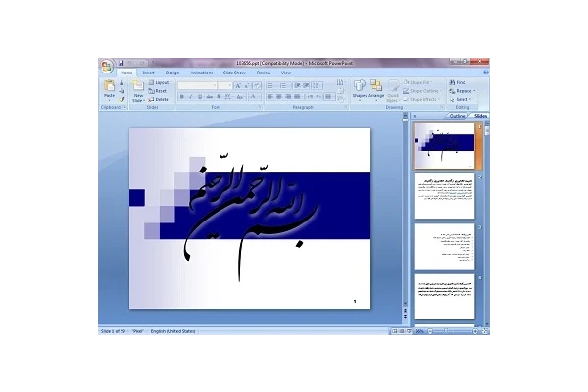Screen dimensions: 588x392
Task: Open the Shapes gallery
Action: click(360, 90)
